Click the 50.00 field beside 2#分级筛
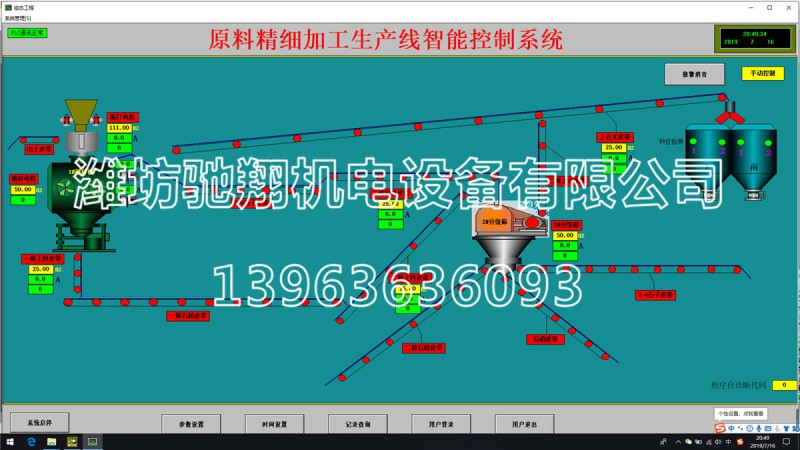This screenshot has height=450, width=800. 565,235
